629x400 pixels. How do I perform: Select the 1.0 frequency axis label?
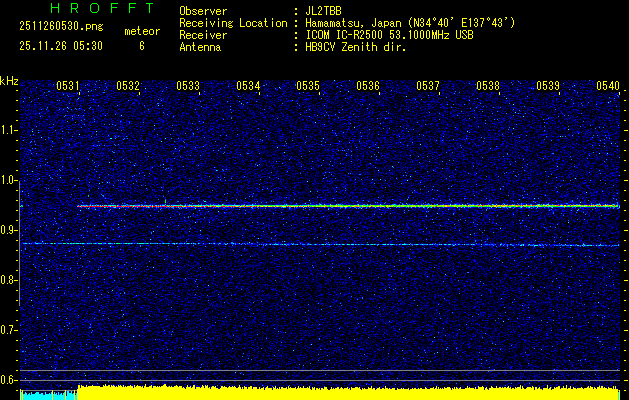[x=10, y=180]
